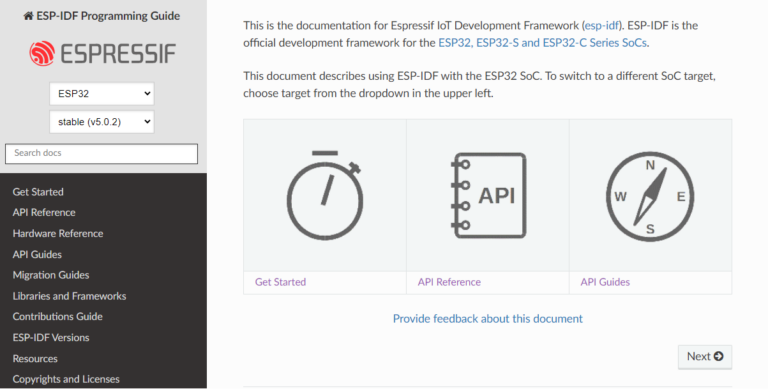Open ESP32, ESP32-S and ESP32-C Series SoCs link

[543, 43]
